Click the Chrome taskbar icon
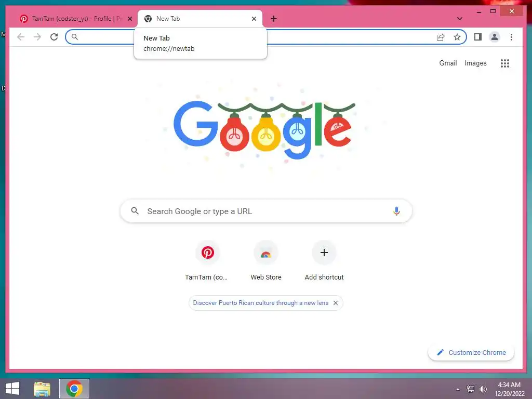532x399 pixels. pyautogui.click(x=74, y=389)
